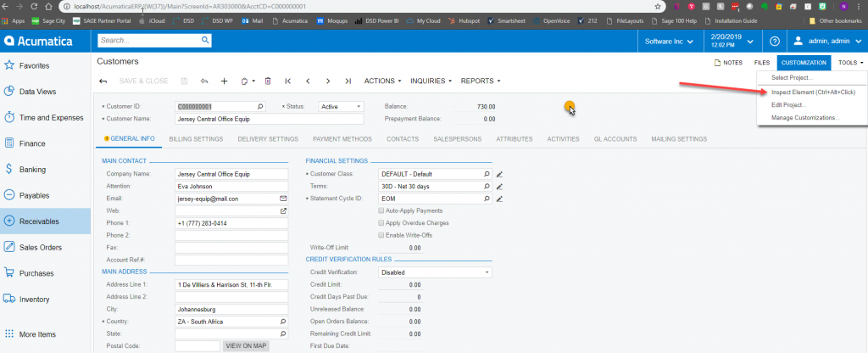Edit the Customer Class pencil icon
Viewport: 868px width, 353px height.
(x=499, y=174)
